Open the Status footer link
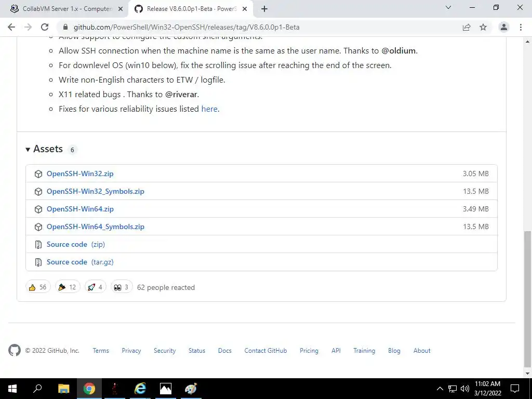The height and width of the screenshot is (399, 532). click(x=197, y=351)
